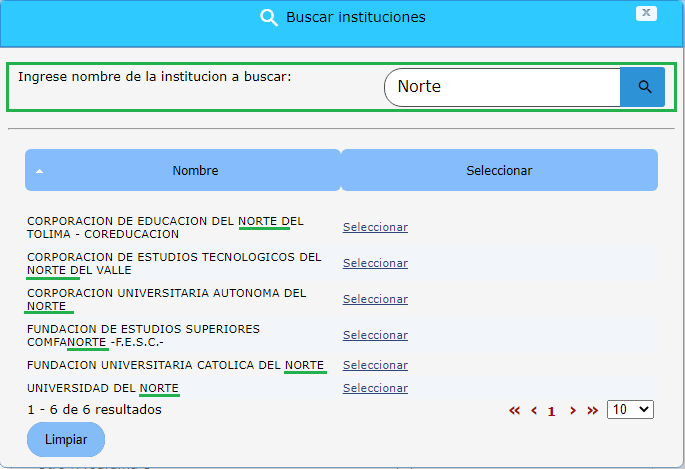
Task: Jump to last results page
Action: (592, 410)
